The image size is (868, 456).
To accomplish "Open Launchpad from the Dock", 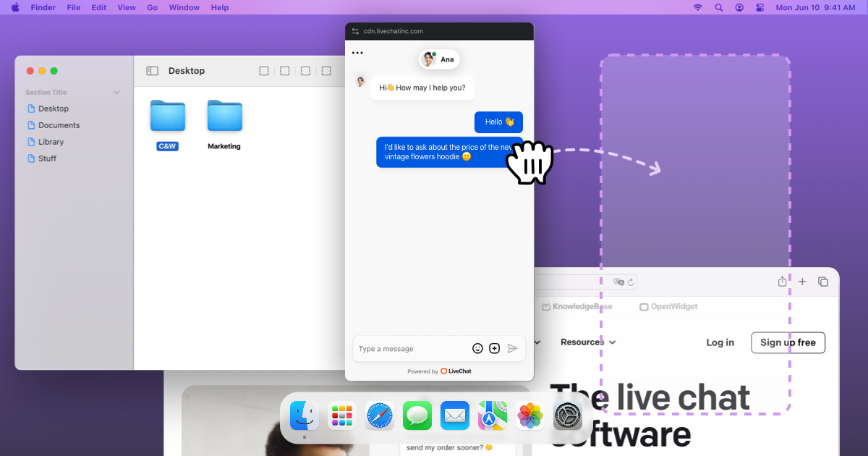I will [x=342, y=416].
